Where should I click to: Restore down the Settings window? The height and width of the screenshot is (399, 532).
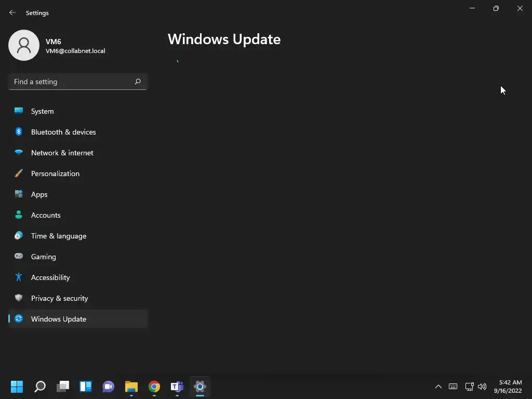pos(496,8)
